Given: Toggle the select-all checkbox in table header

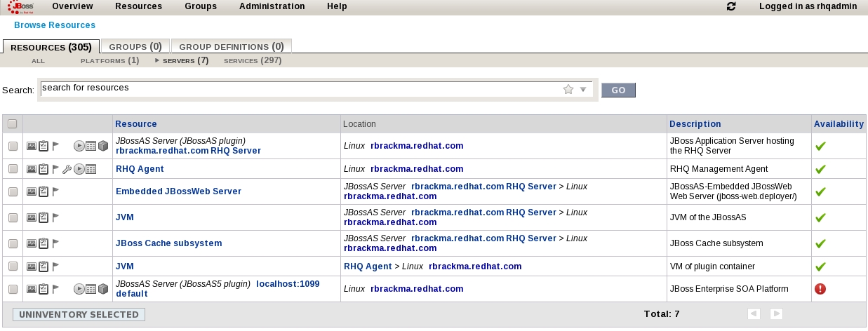Looking at the screenshot, I should 12,124.
